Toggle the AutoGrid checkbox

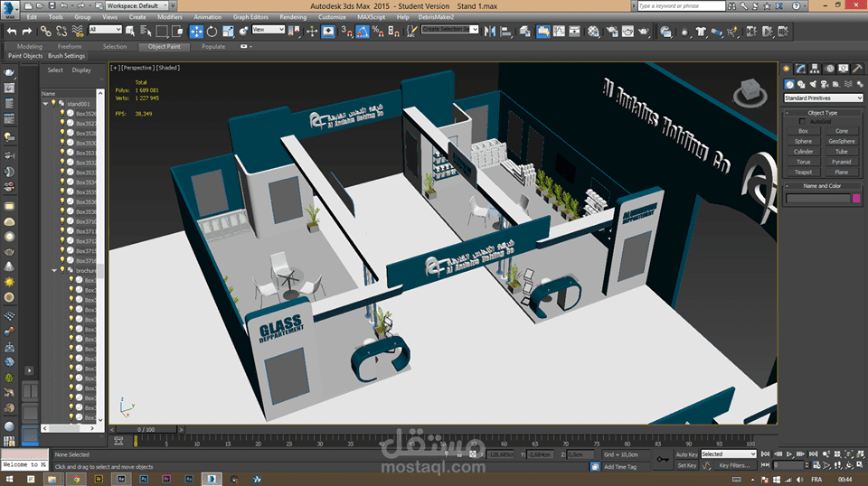(x=802, y=121)
